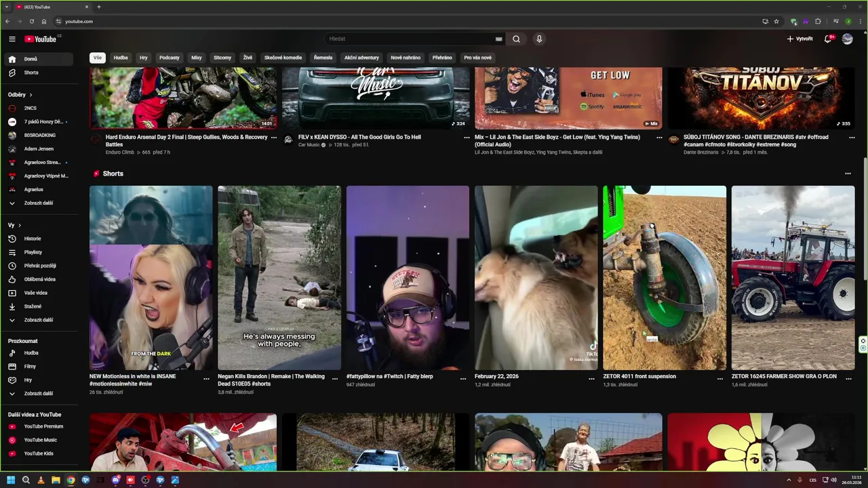
Task: Open Hry under Prozkoumat
Action: [x=38, y=380]
